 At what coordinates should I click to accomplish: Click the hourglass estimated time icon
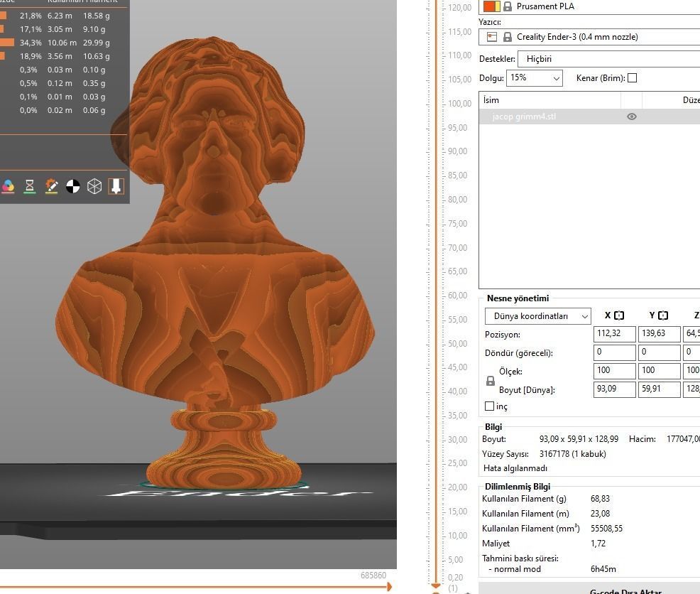point(30,186)
